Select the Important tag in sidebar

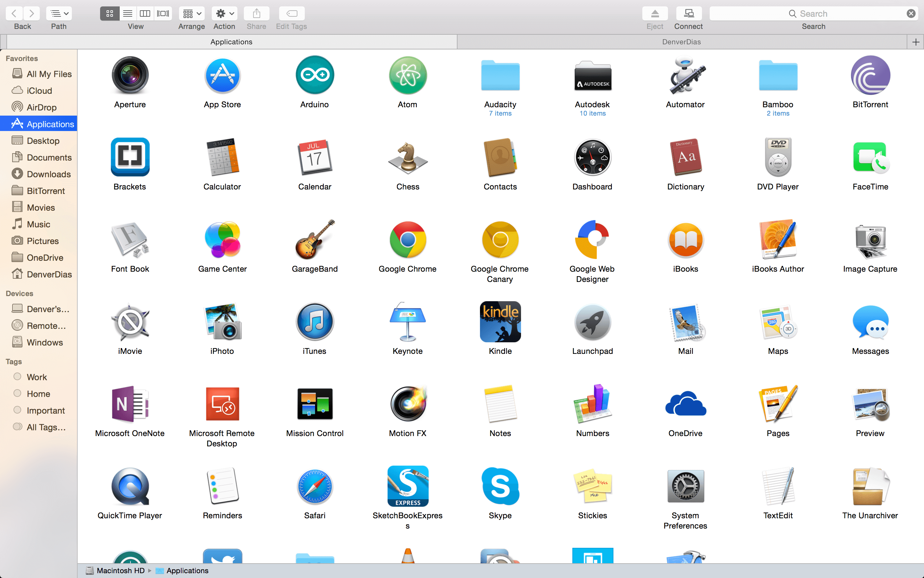click(38, 411)
